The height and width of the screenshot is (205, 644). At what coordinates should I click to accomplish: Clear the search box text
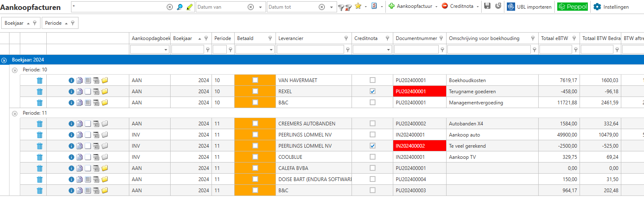click(x=170, y=7)
